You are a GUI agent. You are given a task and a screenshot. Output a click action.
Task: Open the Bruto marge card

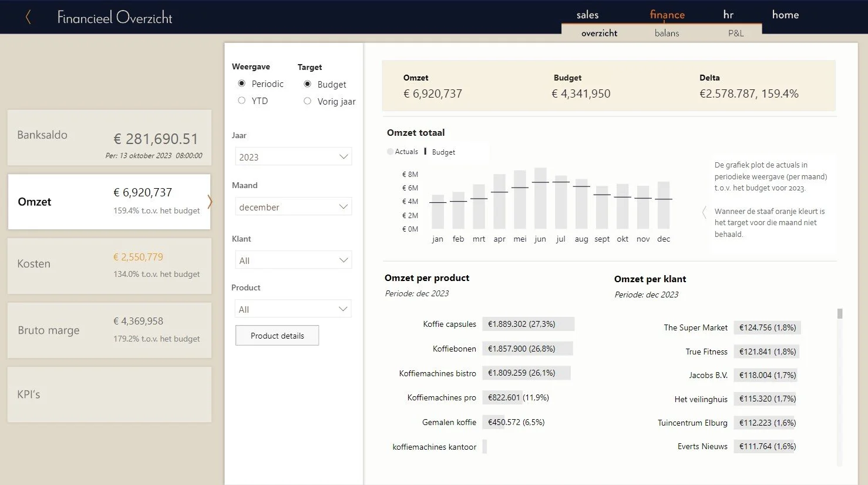(x=109, y=330)
